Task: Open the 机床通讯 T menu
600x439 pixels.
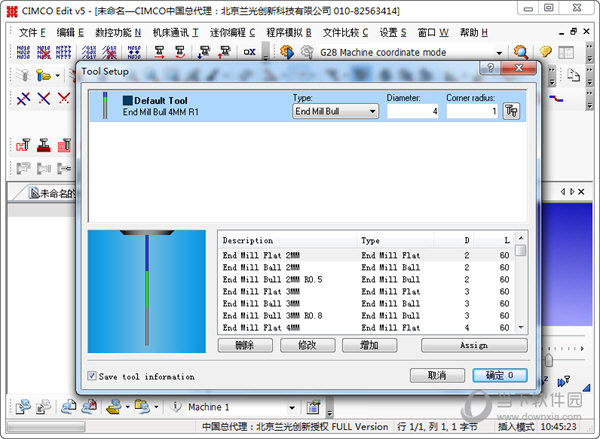Action: [175, 33]
